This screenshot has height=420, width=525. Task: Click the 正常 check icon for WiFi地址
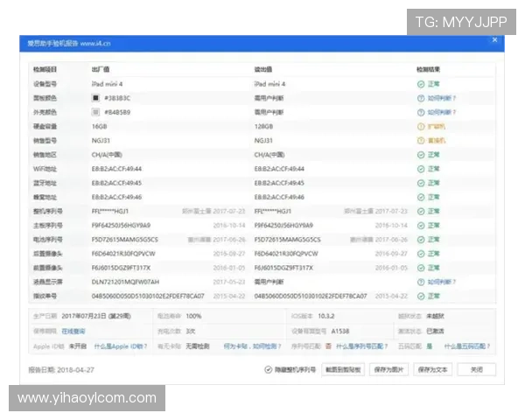[x=421, y=169]
